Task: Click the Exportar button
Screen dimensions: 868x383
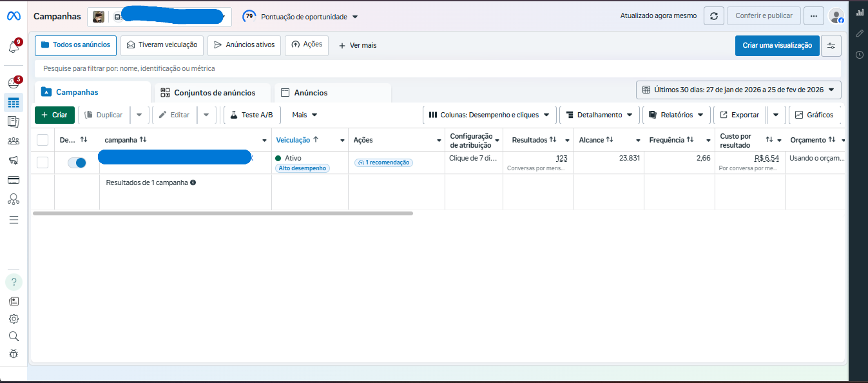Action: (740, 115)
